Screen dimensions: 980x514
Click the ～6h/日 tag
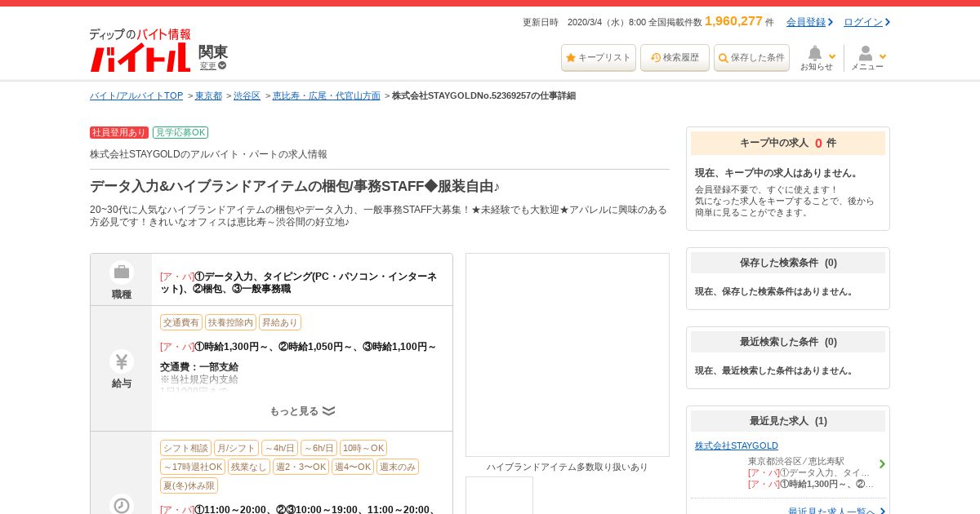[x=319, y=448]
